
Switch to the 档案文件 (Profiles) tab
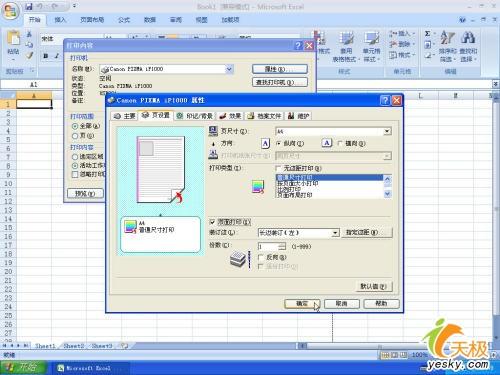[x=265, y=116]
